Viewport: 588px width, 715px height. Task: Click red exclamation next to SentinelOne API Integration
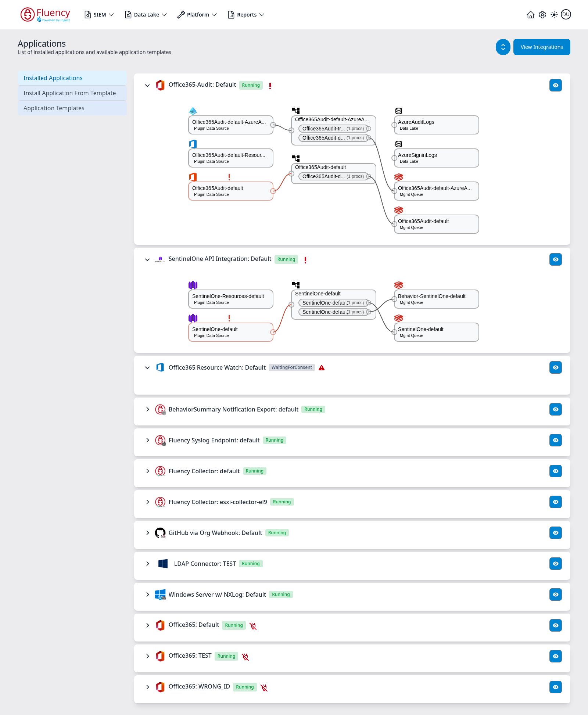point(305,260)
